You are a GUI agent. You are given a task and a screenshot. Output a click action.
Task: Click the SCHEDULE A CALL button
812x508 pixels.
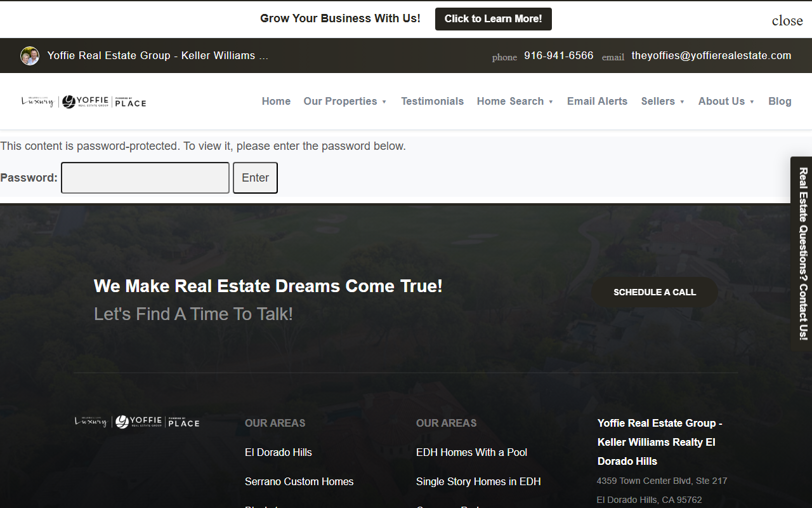(655, 292)
